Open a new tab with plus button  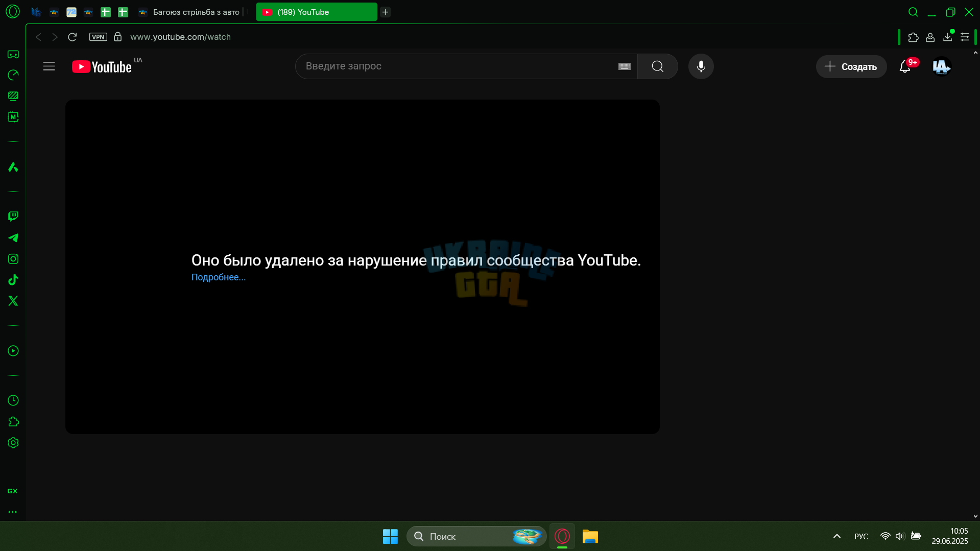pyautogui.click(x=386, y=12)
